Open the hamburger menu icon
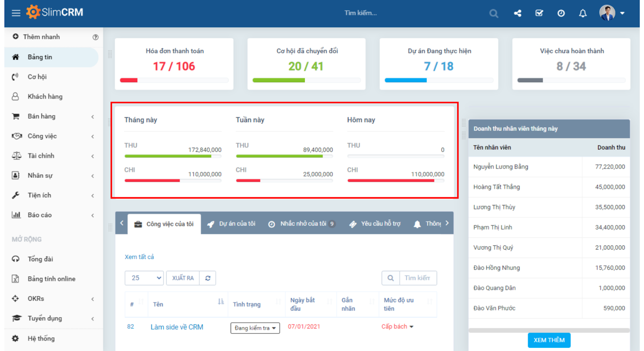 coord(16,13)
